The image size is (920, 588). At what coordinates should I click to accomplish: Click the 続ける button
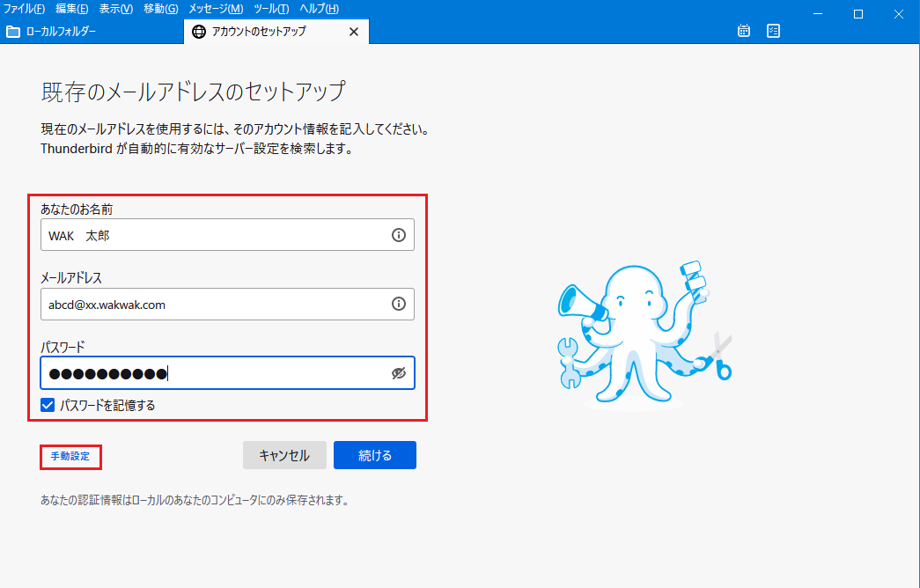(x=375, y=455)
